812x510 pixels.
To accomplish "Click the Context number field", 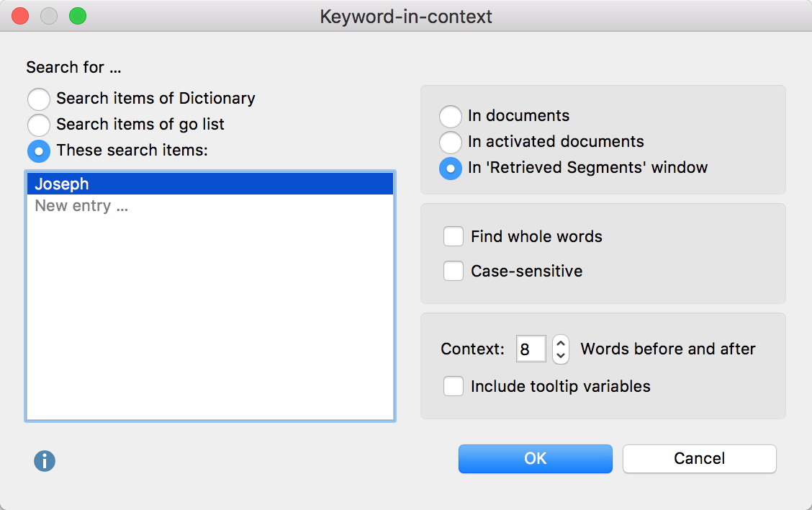I will [531, 349].
